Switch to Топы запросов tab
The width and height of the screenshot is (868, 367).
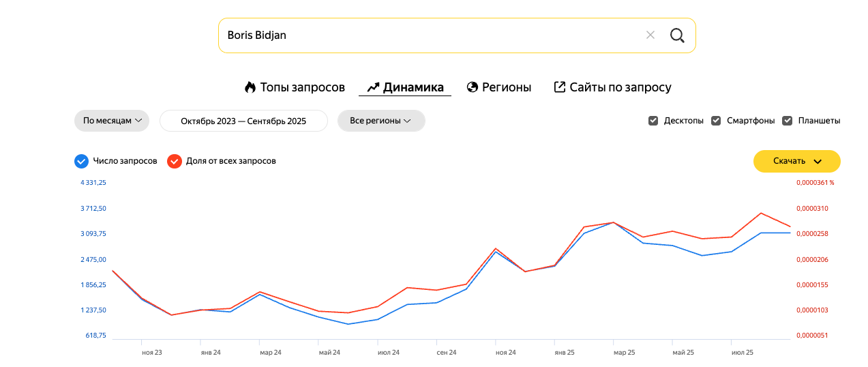[x=302, y=87]
